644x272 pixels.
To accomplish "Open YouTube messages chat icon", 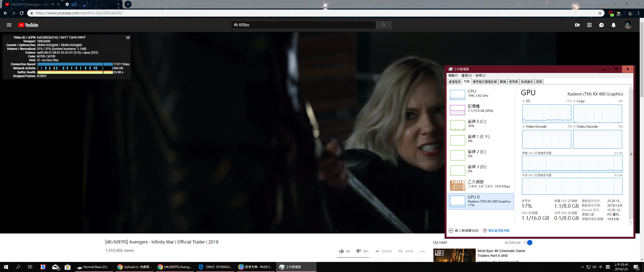I will point(601,25).
